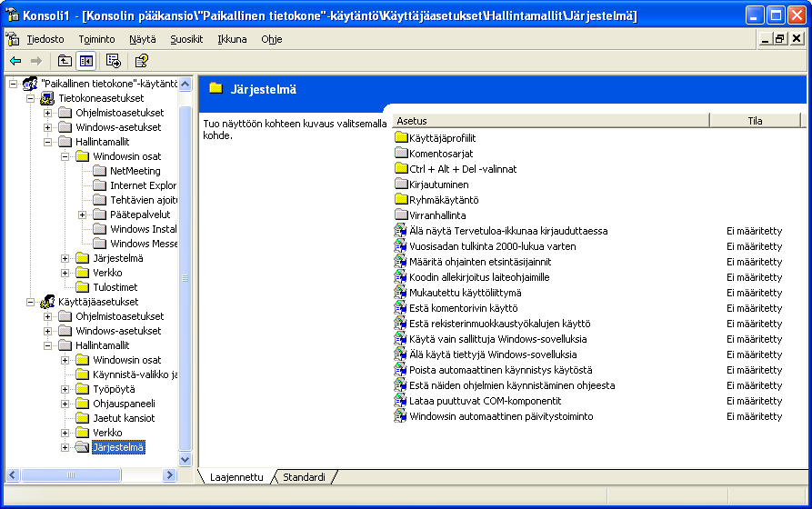Select Älä näytä Tervetuloa-ikkunaa kirjauduttaessa policy
This screenshot has height=509, width=812.
pyautogui.click(x=508, y=231)
